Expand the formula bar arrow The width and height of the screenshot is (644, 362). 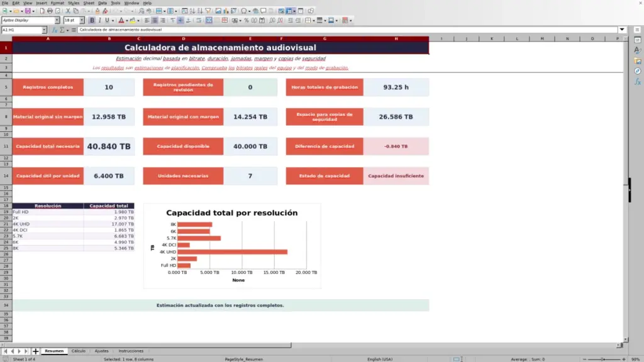[x=622, y=30]
